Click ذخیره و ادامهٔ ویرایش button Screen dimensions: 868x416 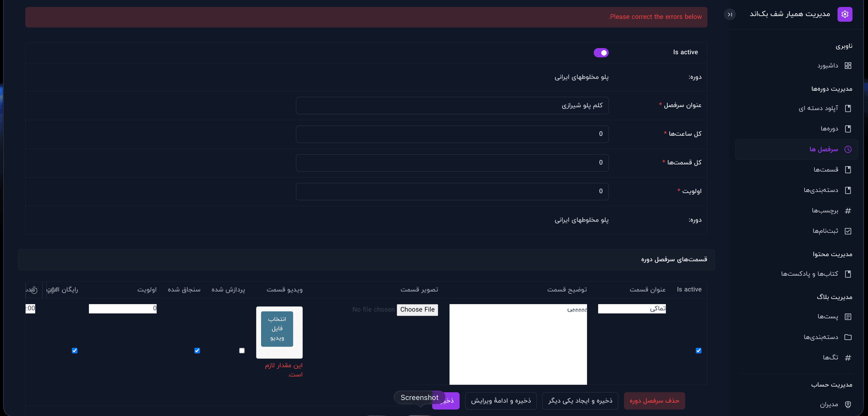coord(501,401)
